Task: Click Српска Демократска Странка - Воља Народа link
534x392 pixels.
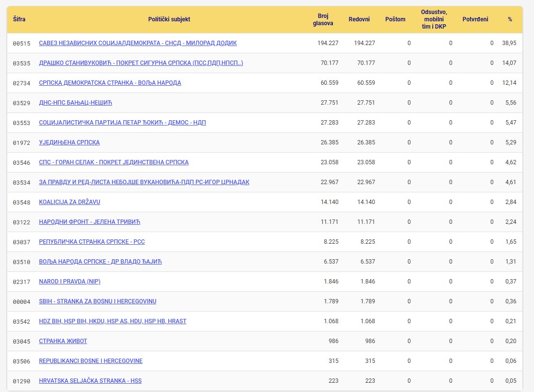Action: [110, 83]
